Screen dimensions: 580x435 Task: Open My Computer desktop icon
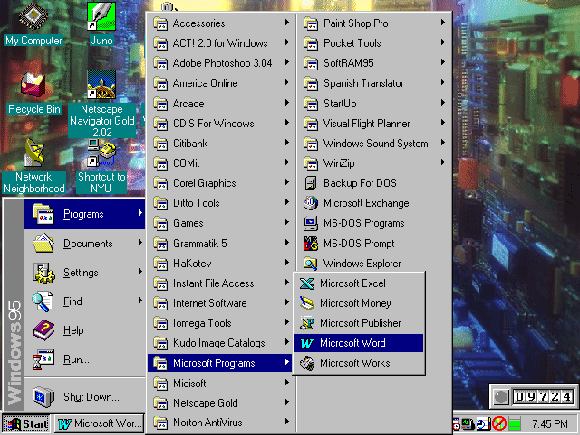(33, 17)
